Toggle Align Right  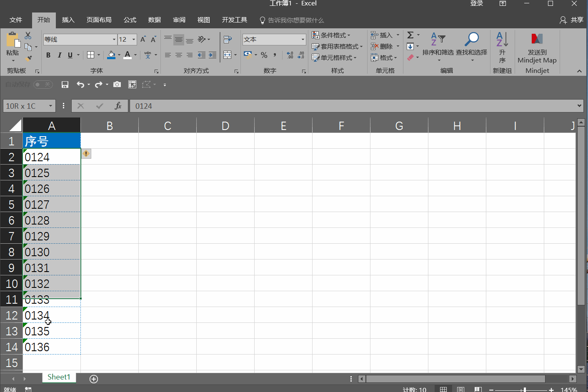tap(190, 55)
